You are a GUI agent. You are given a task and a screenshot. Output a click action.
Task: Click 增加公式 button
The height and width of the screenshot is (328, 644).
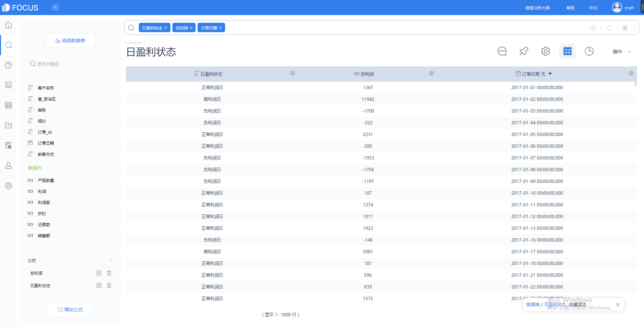tap(70, 309)
